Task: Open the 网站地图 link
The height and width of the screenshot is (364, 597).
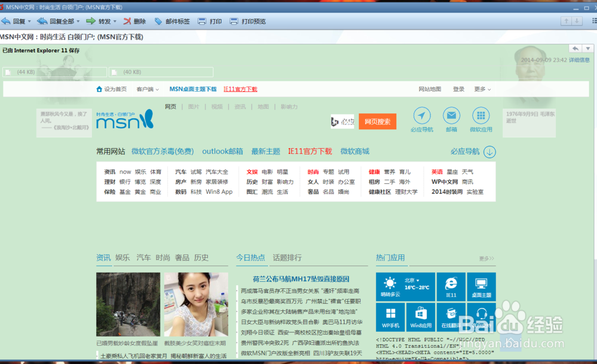Action: click(x=430, y=89)
